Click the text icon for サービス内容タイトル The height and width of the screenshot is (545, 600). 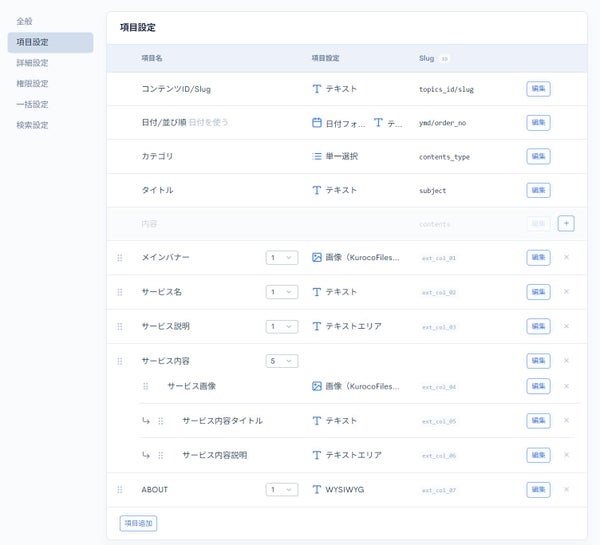click(x=316, y=421)
